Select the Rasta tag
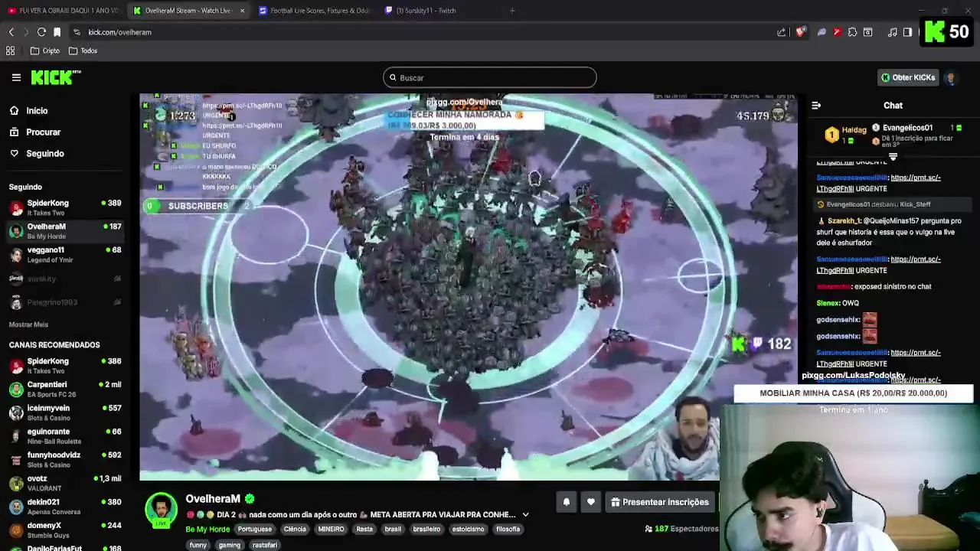980x551 pixels. tap(364, 530)
